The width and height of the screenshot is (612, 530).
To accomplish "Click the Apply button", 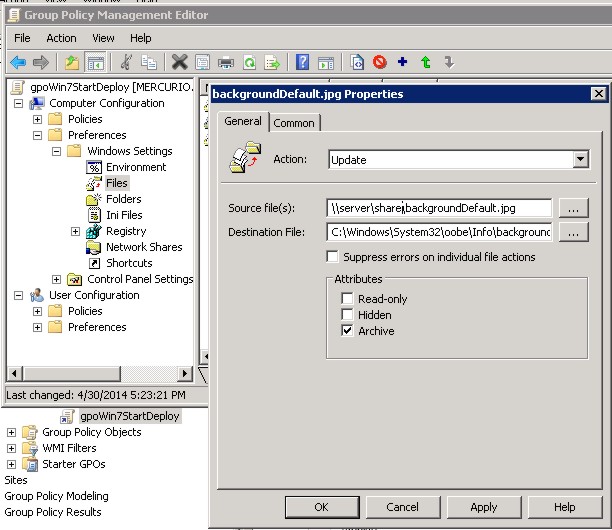I will pos(483,507).
